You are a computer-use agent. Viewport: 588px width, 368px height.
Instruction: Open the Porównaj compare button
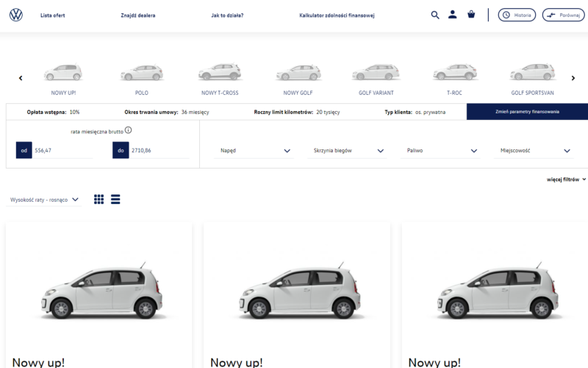click(563, 15)
